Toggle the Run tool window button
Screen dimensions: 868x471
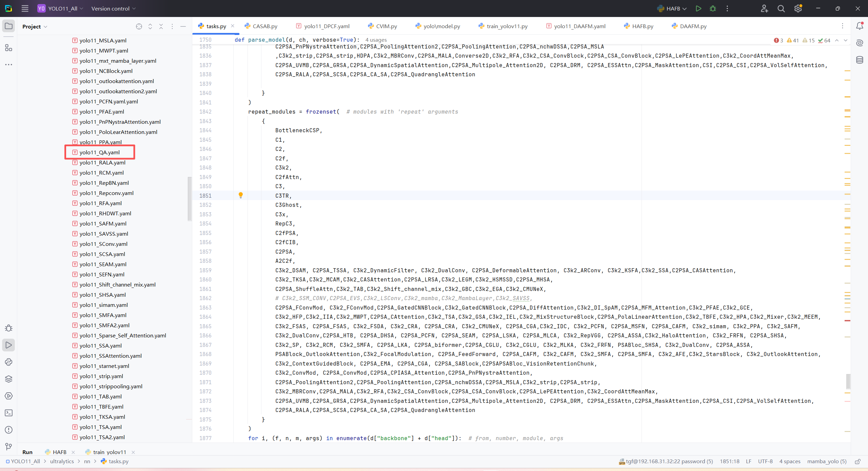point(8,345)
